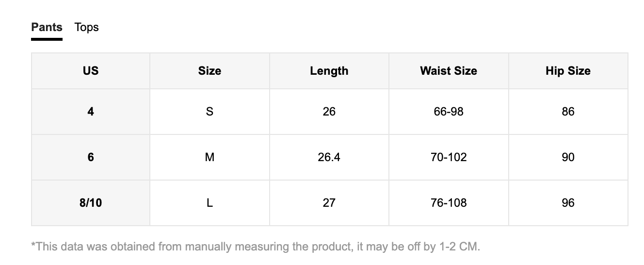Screen dimensions: 644x265
Task: Click the 70-102 waist size value
Action: tap(449, 157)
